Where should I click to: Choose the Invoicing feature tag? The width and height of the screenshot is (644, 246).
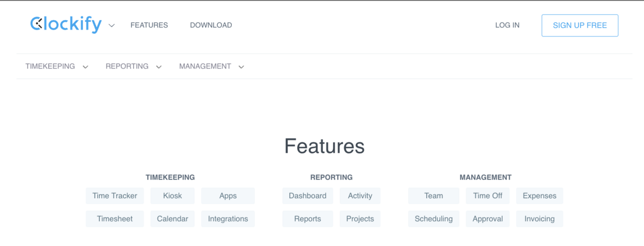[539, 219]
